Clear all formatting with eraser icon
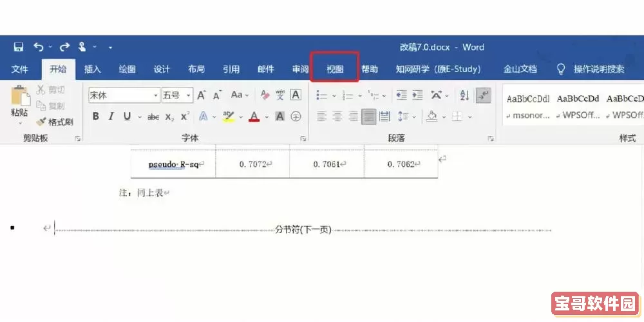This screenshot has width=644, height=322. pos(265,95)
